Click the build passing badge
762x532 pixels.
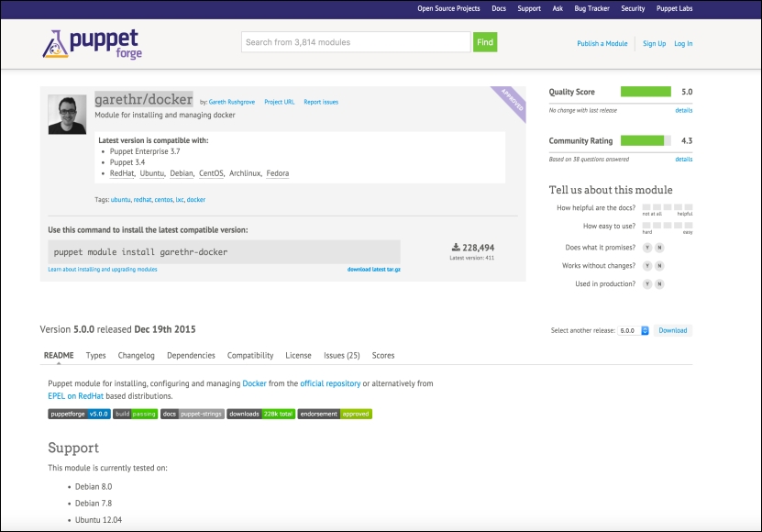[135, 414]
